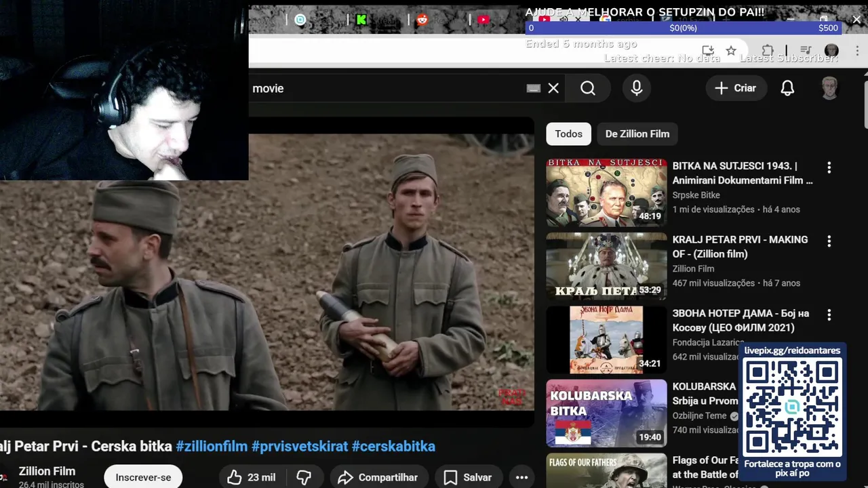Image resolution: width=868 pixels, height=488 pixels.
Task: Save video with the Salvar button
Action: pyautogui.click(x=469, y=477)
